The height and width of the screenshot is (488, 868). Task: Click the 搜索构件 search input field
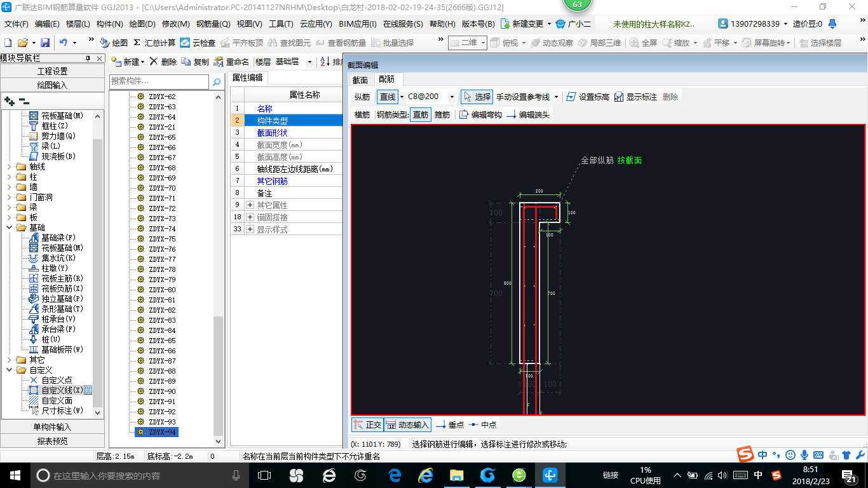pos(159,81)
